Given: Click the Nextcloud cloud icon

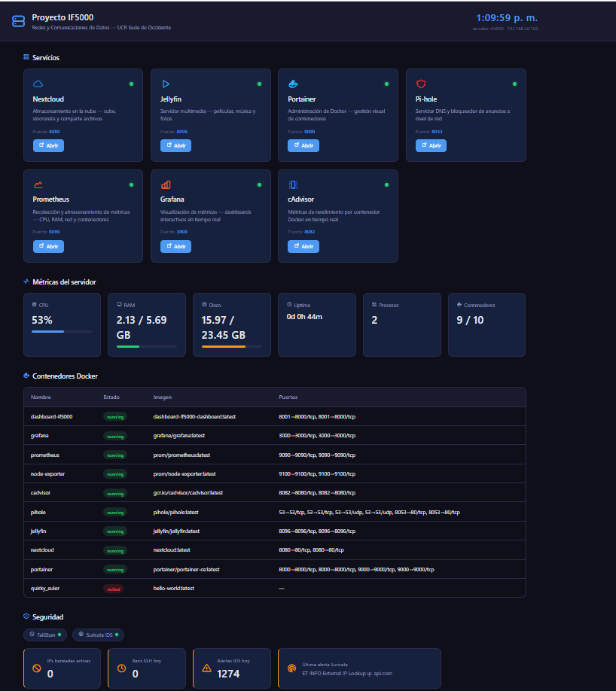Looking at the screenshot, I should click(x=38, y=84).
